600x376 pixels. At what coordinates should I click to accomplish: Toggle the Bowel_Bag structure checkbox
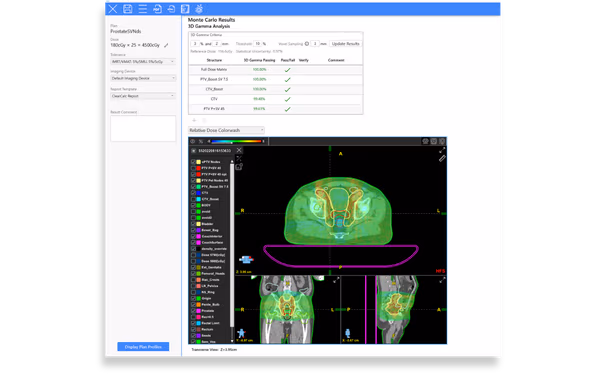point(193,230)
